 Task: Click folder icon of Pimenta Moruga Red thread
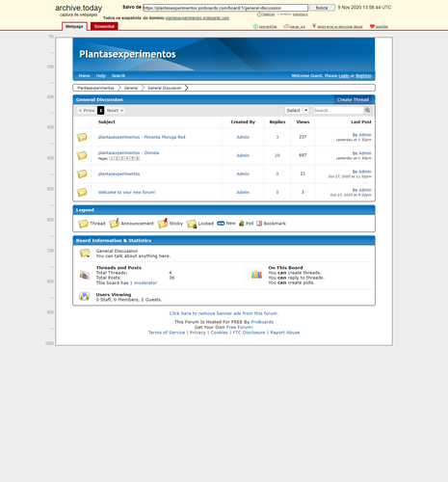tap(82, 137)
